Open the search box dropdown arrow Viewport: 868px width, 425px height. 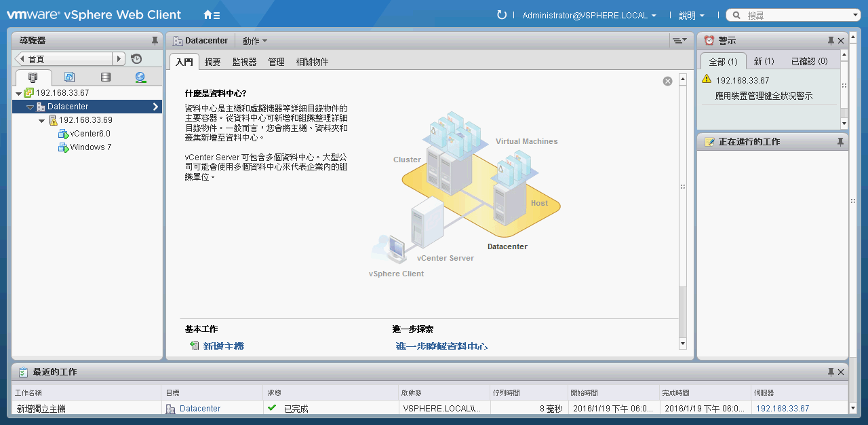(855, 15)
